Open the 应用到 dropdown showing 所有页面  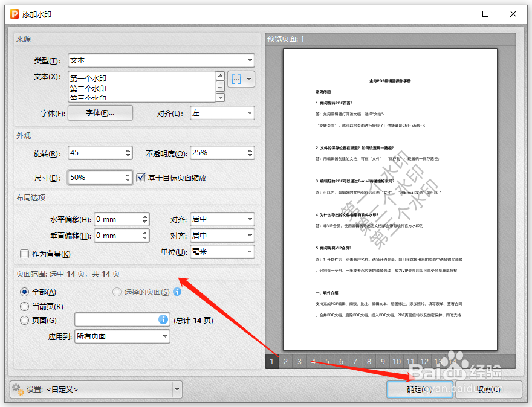[122, 336]
